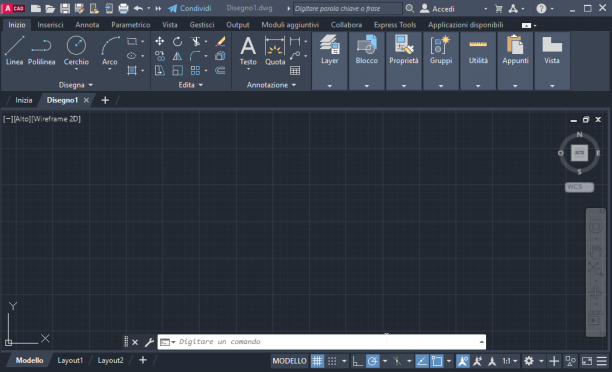The width and height of the screenshot is (612, 372).
Task: Select the Quota dimension tool
Action: [x=275, y=51]
